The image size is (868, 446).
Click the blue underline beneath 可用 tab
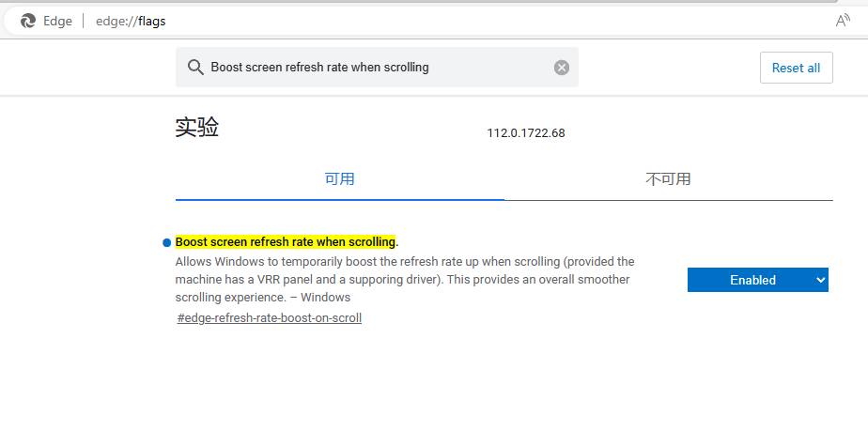tap(339, 199)
